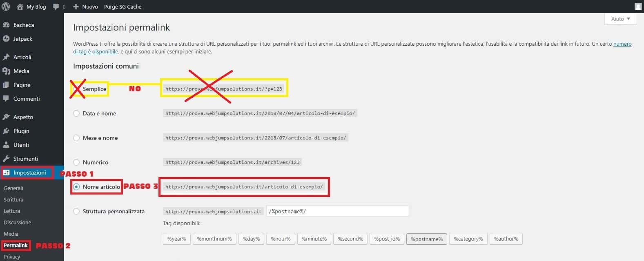Click the Jetpack icon in sidebar
The image size is (644, 261).
tap(6, 39)
